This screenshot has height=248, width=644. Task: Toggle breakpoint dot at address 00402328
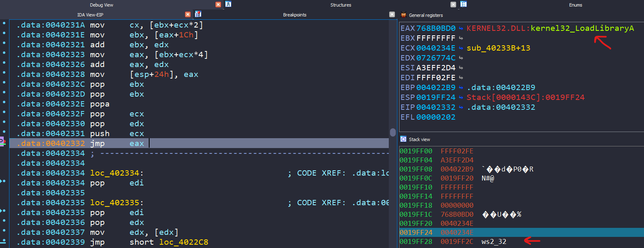tap(4, 73)
